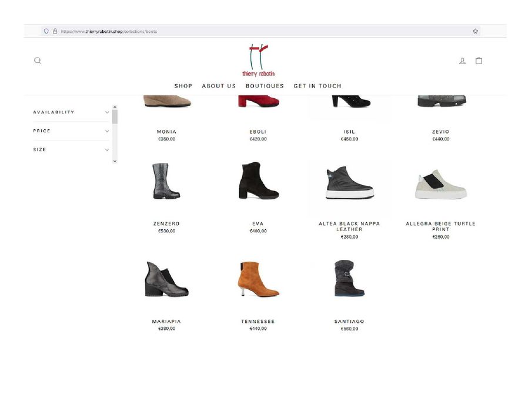
Task: Click the MARIAPIA product name
Action: pos(166,322)
